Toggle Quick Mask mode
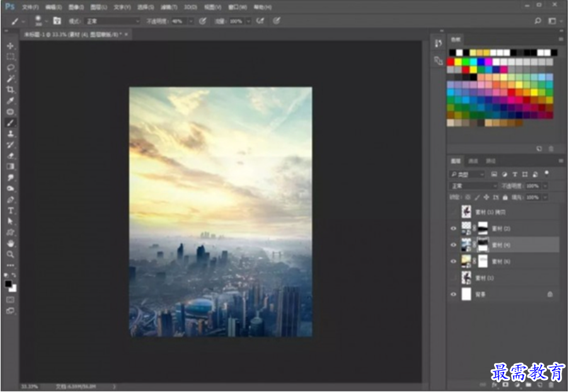Screen dimensions: 569x392 (11, 300)
